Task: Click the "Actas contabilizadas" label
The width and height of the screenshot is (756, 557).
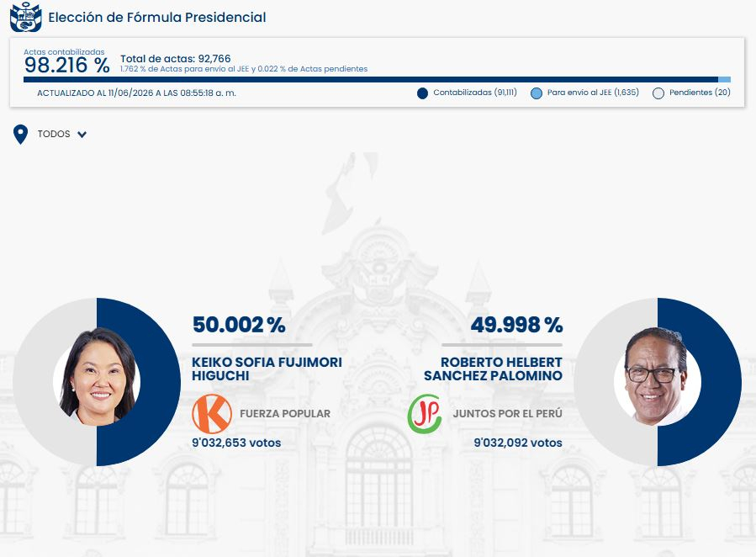Action: pos(64,51)
